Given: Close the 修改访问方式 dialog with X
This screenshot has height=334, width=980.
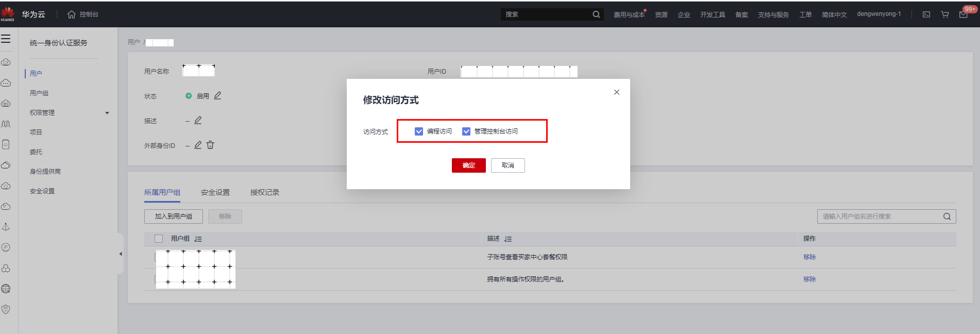Looking at the screenshot, I should coord(616,92).
